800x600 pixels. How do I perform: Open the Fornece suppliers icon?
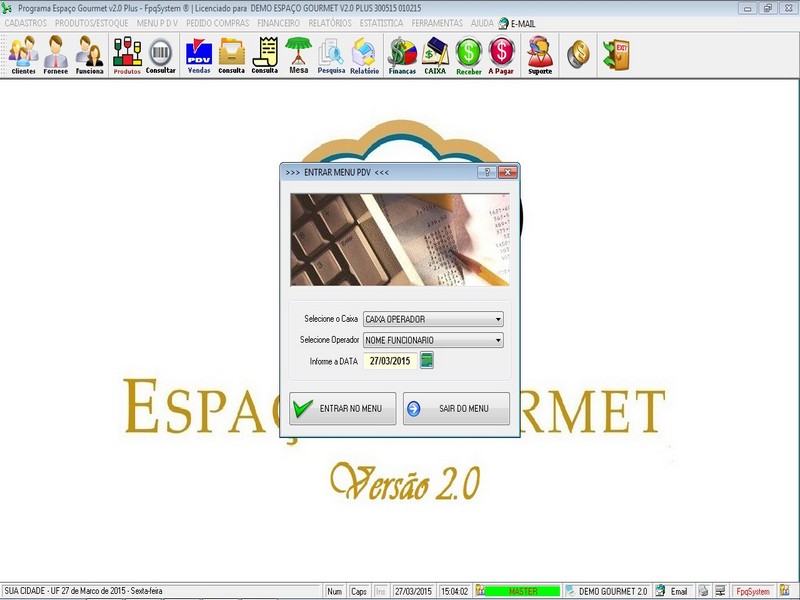tap(56, 55)
